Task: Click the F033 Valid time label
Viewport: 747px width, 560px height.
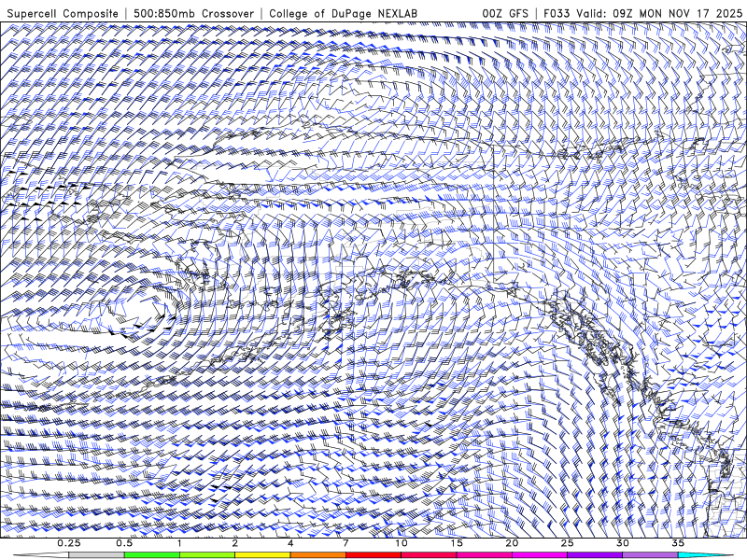Action: (x=641, y=13)
